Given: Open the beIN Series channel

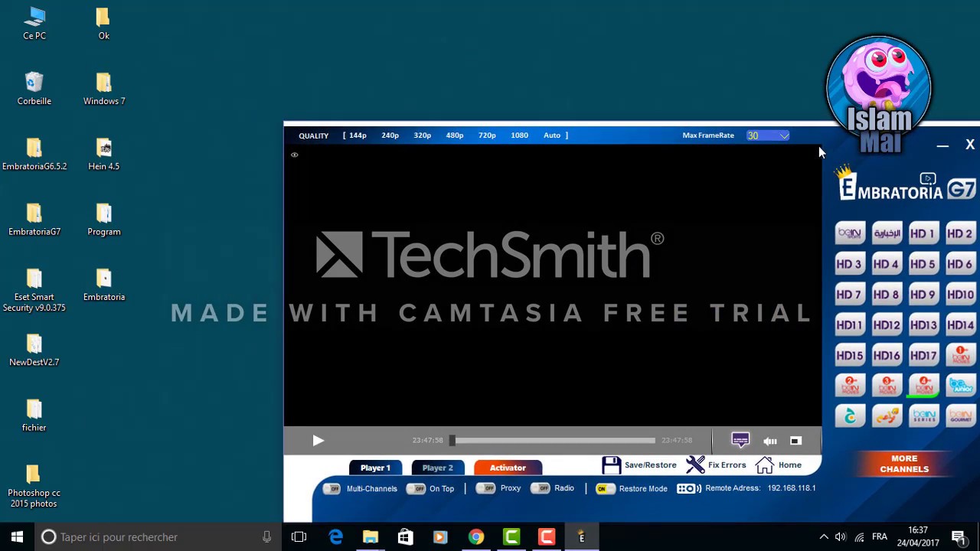Looking at the screenshot, I should (923, 416).
